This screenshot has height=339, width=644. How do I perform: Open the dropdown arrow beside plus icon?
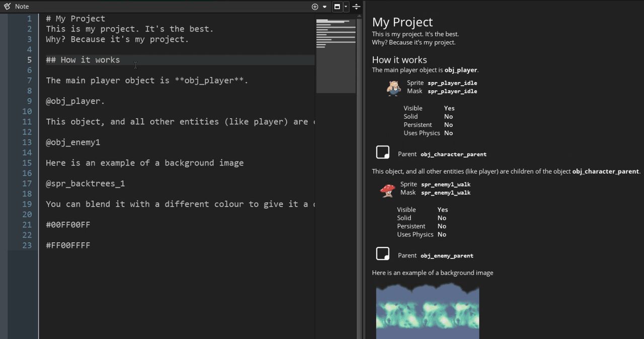325,7
